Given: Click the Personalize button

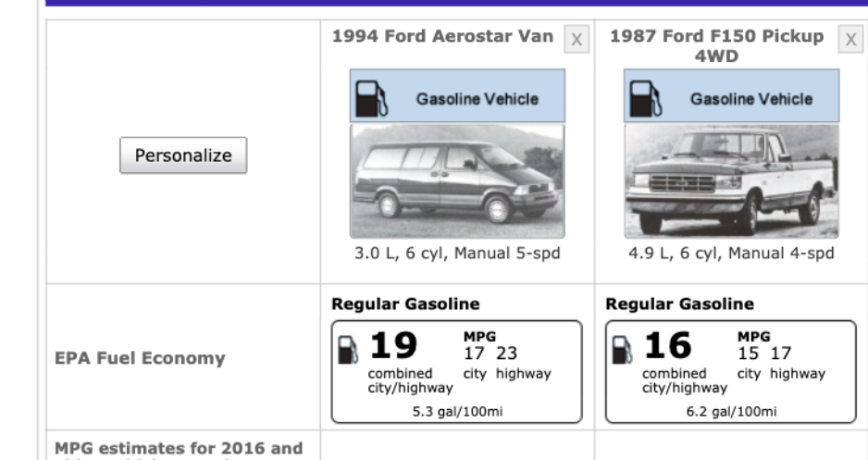Looking at the screenshot, I should [183, 155].
